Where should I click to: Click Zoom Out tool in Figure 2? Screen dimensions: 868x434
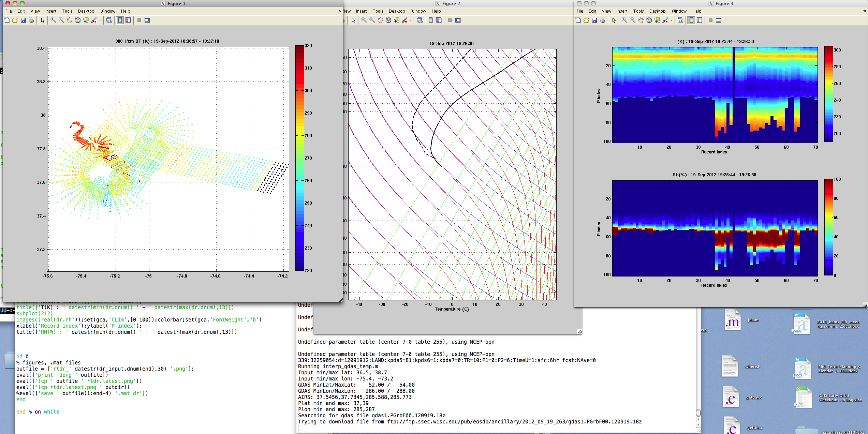[372, 20]
